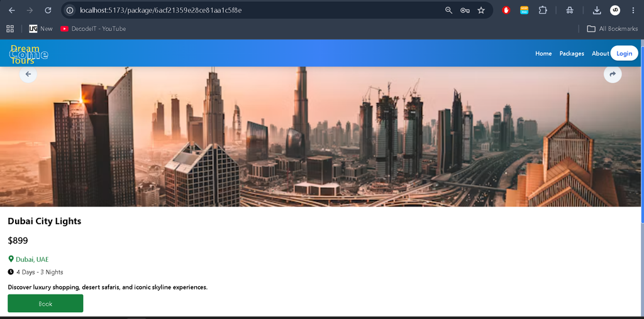The width and height of the screenshot is (644, 319).
Task: Click the clock duration icon
Action: click(x=11, y=272)
